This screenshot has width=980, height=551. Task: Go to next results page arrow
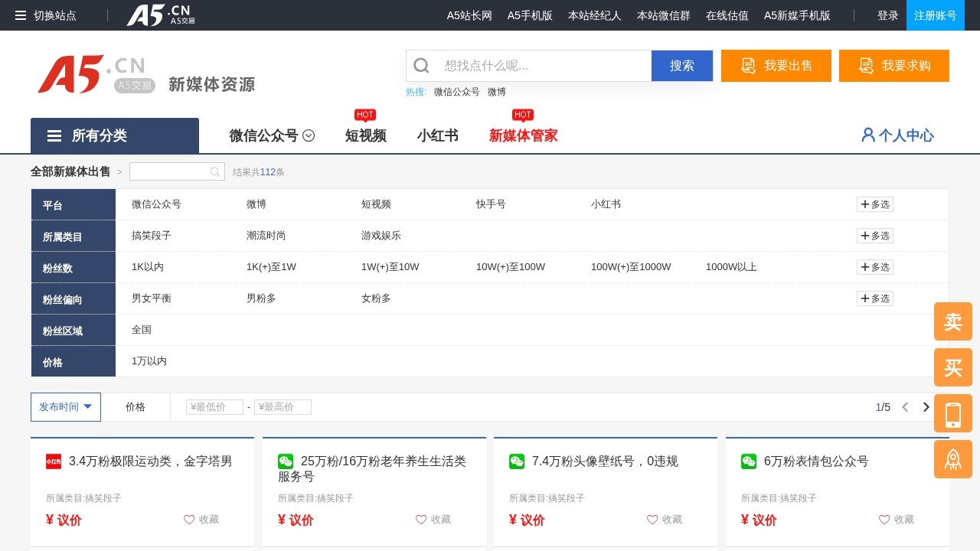pyautogui.click(x=926, y=407)
